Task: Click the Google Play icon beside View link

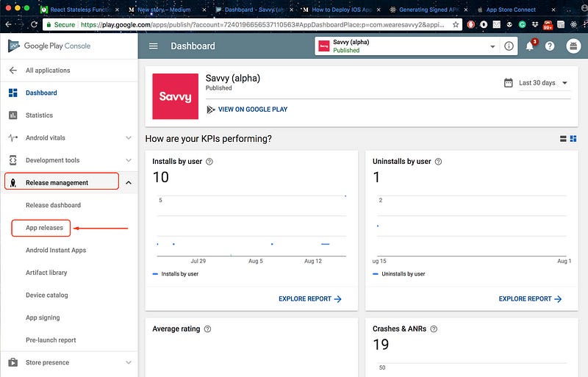Action: [211, 109]
